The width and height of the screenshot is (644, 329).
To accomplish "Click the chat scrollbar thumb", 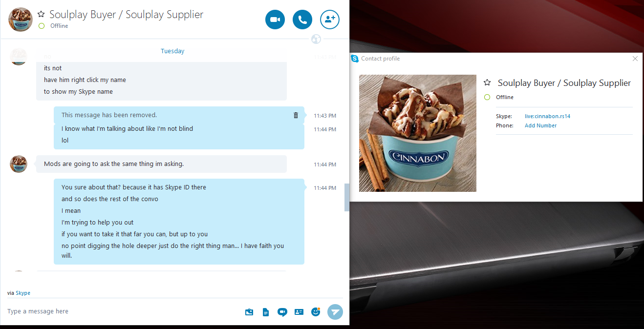I will click(347, 197).
